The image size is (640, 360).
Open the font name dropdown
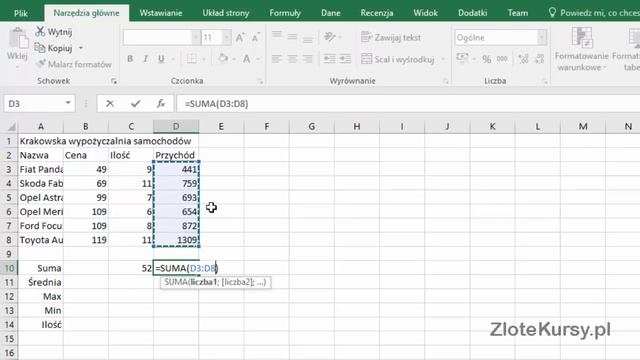[x=196, y=38]
